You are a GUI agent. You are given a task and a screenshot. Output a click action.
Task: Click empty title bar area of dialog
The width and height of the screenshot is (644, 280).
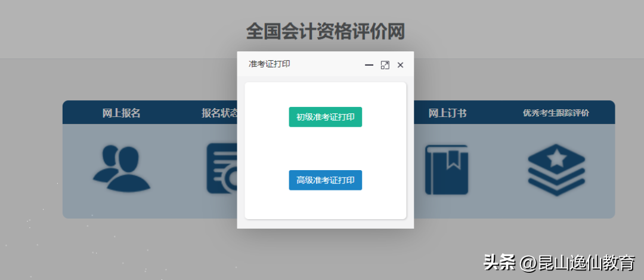click(x=327, y=64)
